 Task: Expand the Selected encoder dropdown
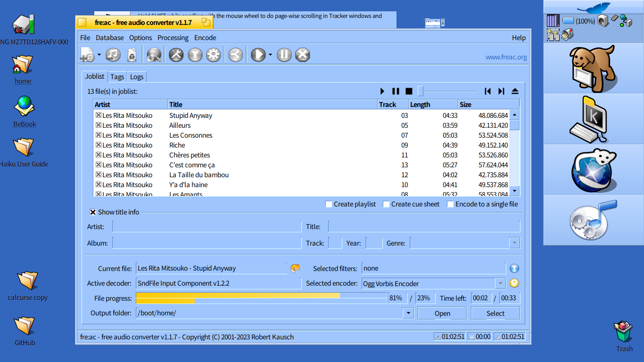[x=500, y=283]
